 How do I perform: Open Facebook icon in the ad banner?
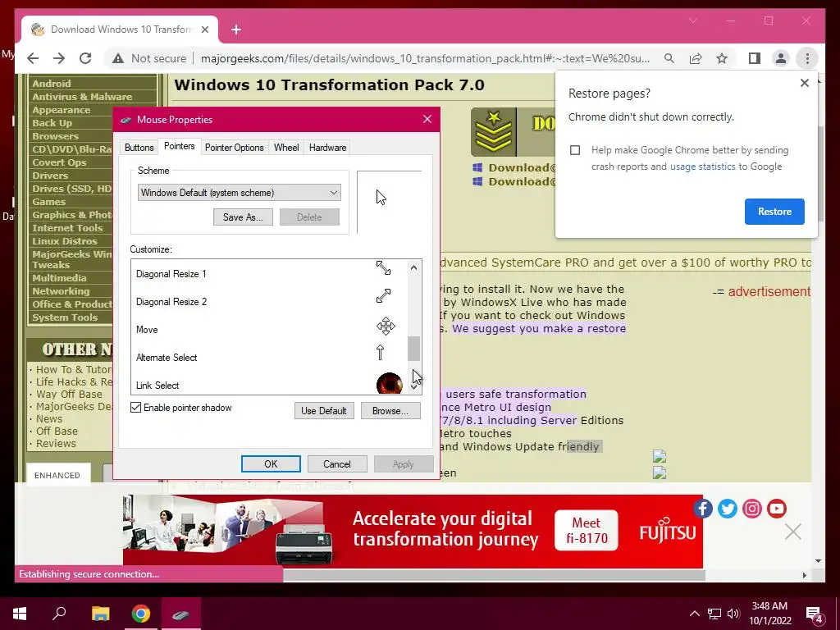pos(702,509)
